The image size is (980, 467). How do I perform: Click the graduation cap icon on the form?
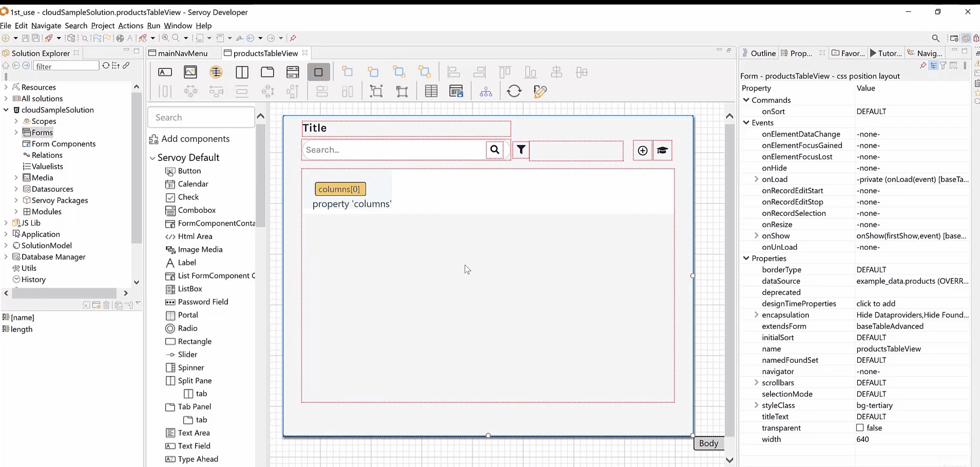click(662, 151)
